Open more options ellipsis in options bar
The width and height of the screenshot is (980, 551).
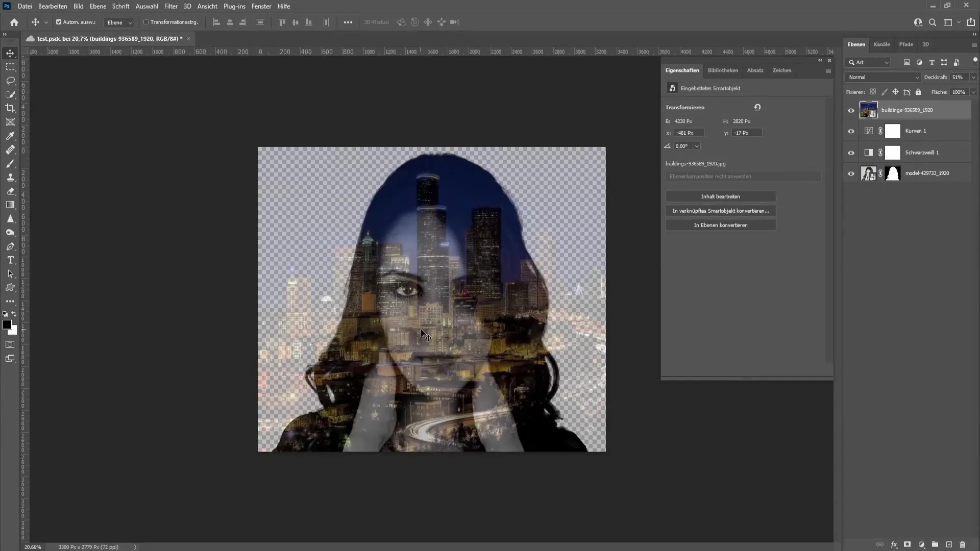(348, 22)
